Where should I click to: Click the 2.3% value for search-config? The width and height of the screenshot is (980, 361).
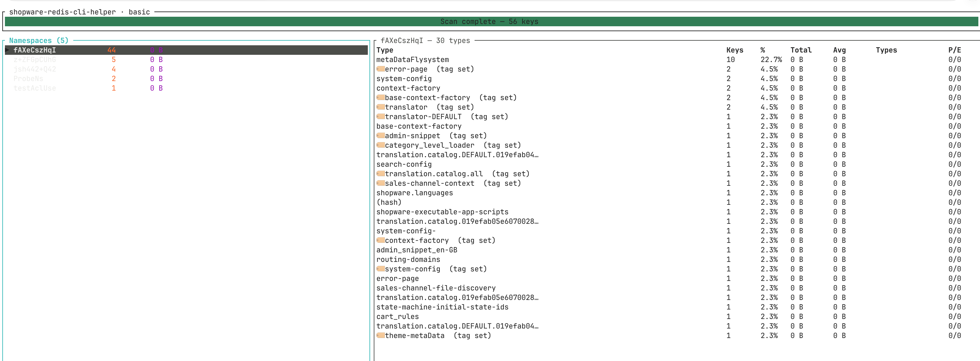(x=769, y=164)
